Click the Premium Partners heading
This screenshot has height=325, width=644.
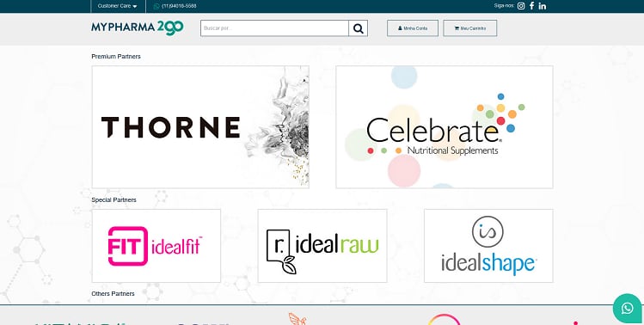pos(116,56)
